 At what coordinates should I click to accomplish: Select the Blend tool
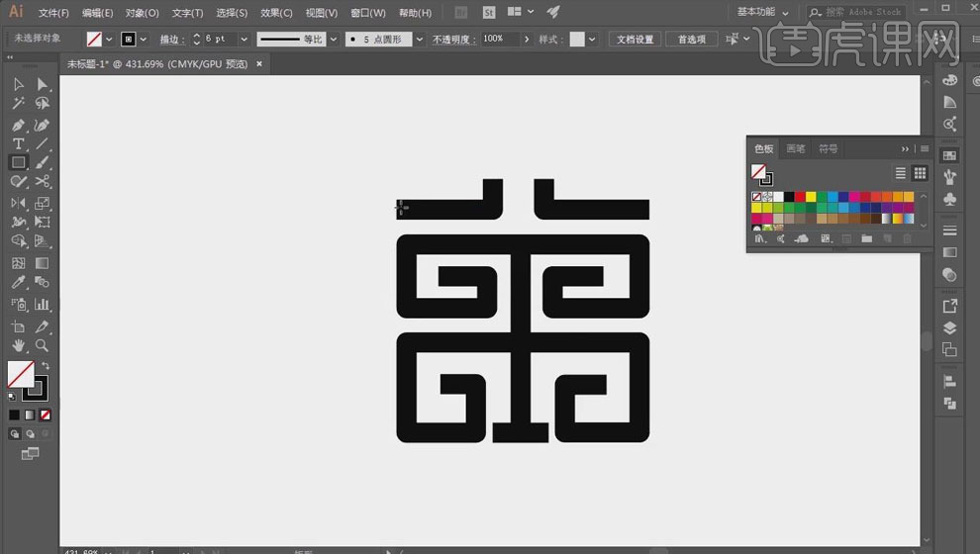point(42,282)
